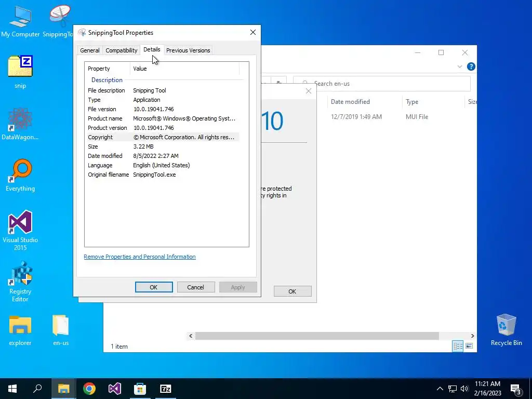Click the Property column header

(107, 69)
